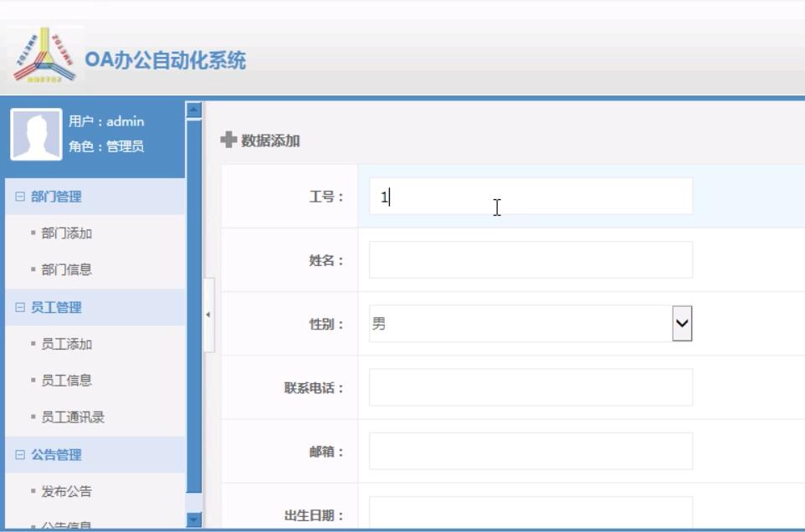
Task: Focus the 邮箱 input field
Action: pos(531,451)
